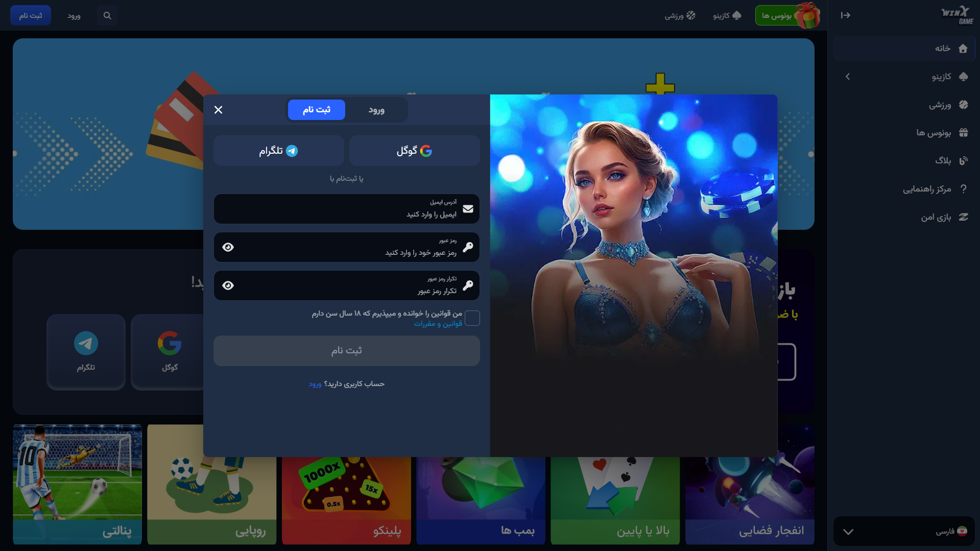Open ورزشی in the top navigation
The height and width of the screenshot is (551, 980).
[680, 15]
